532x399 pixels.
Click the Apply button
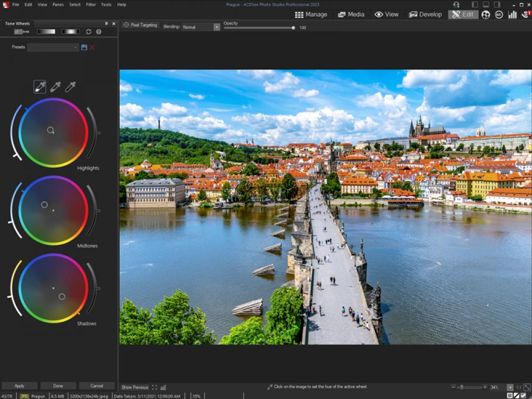[19, 385]
